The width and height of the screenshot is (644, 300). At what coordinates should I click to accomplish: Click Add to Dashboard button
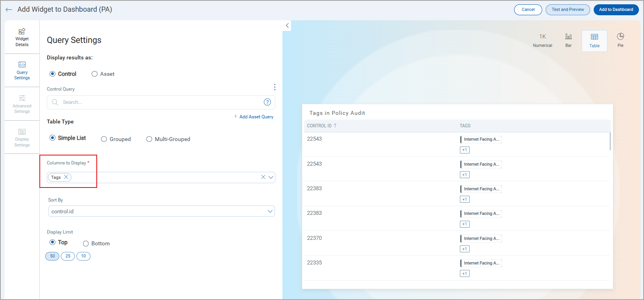pyautogui.click(x=616, y=10)
